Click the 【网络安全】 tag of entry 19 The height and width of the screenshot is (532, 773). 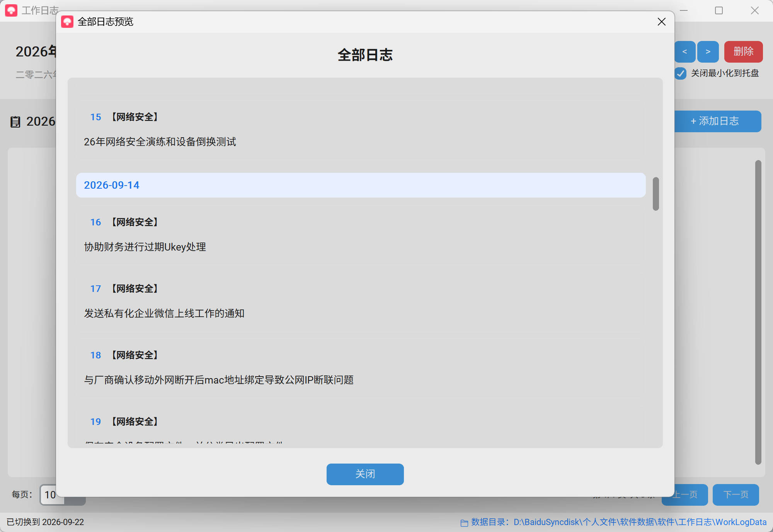[135, 422]
